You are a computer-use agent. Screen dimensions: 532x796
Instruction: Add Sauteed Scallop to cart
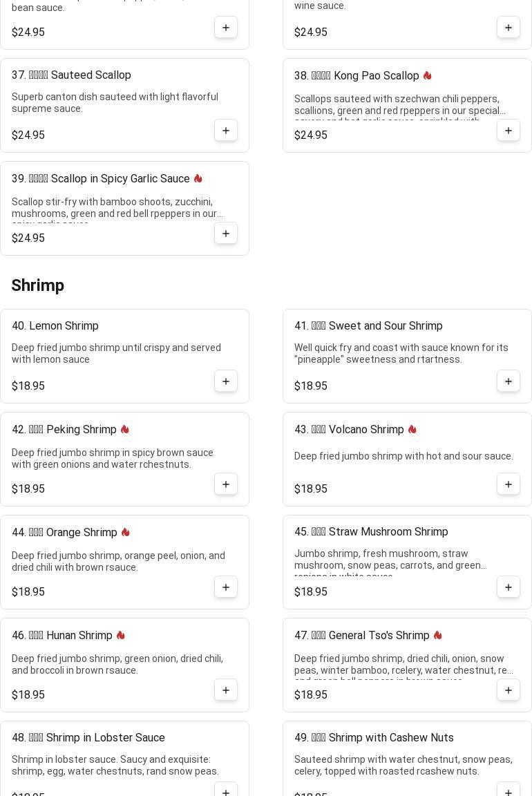226,131
